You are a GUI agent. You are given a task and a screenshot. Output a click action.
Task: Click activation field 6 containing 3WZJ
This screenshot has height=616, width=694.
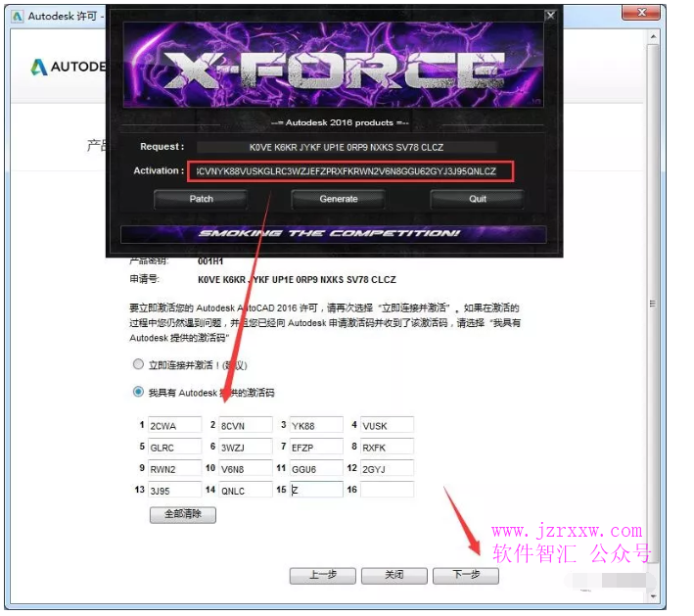pos(246,447)
